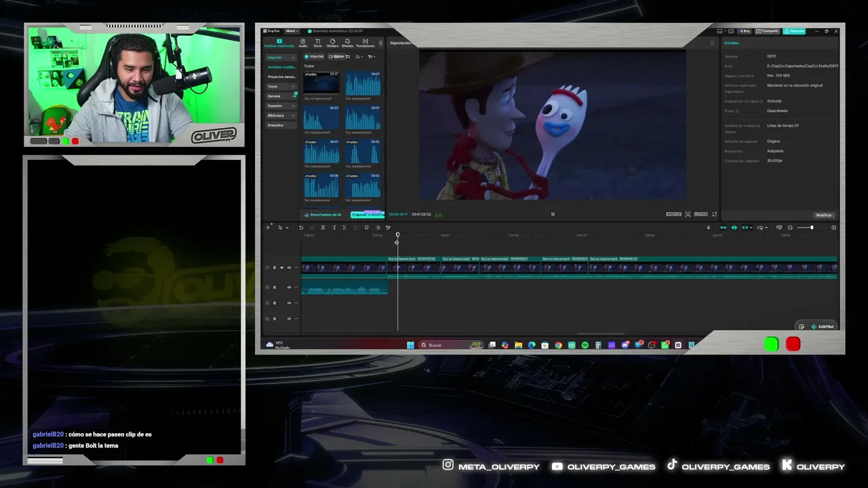Open Google Chrome from the taskbar

pos(558,345)
